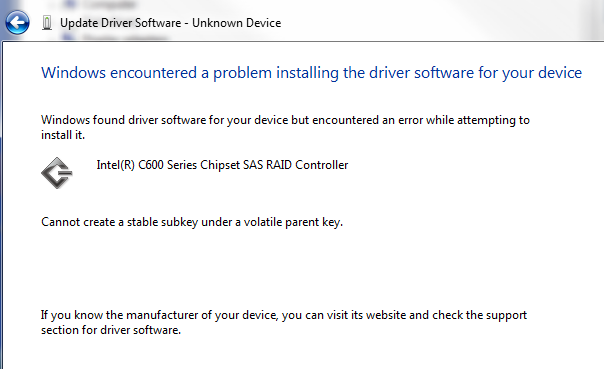Click the 'Update Driver Software' title text
Image resolution: width=604 pixels, height=369 pixels.
click(121, 23)
